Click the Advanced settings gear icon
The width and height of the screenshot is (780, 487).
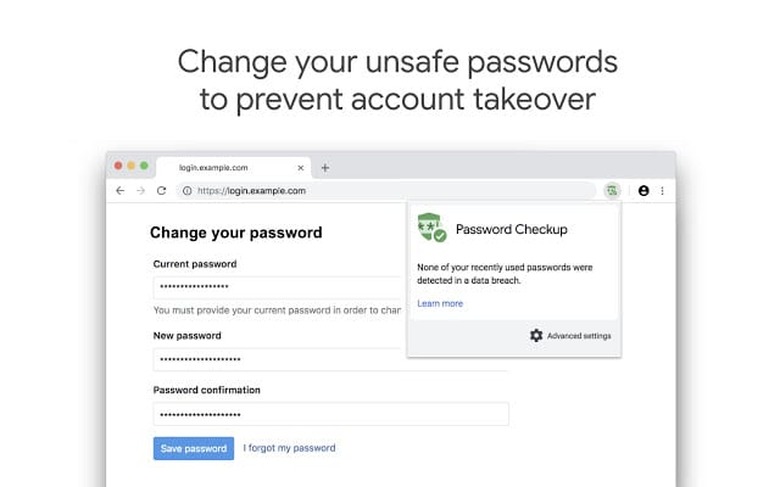(536, 336)
